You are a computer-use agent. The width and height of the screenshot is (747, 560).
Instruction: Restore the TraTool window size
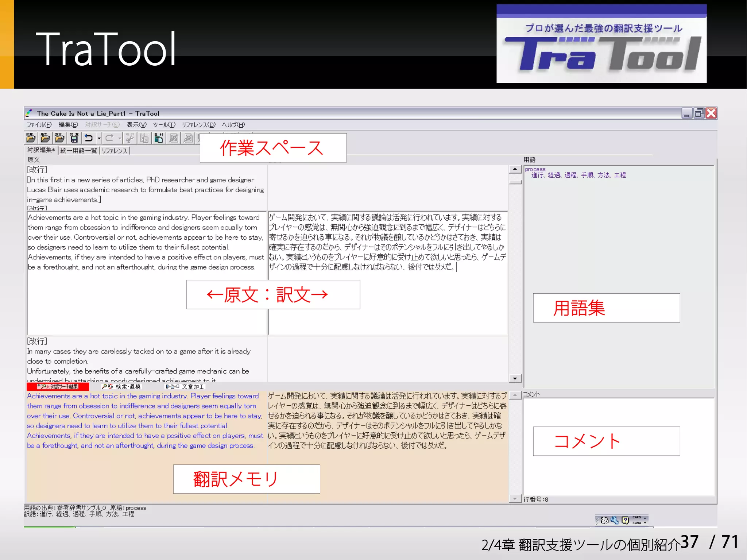(x=699, y=113)
